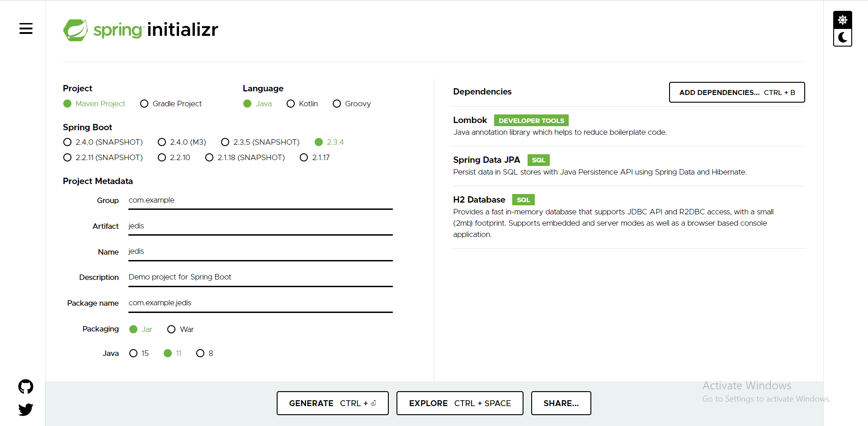
Task: Select Gradle Project option
Action: point(171,104)
